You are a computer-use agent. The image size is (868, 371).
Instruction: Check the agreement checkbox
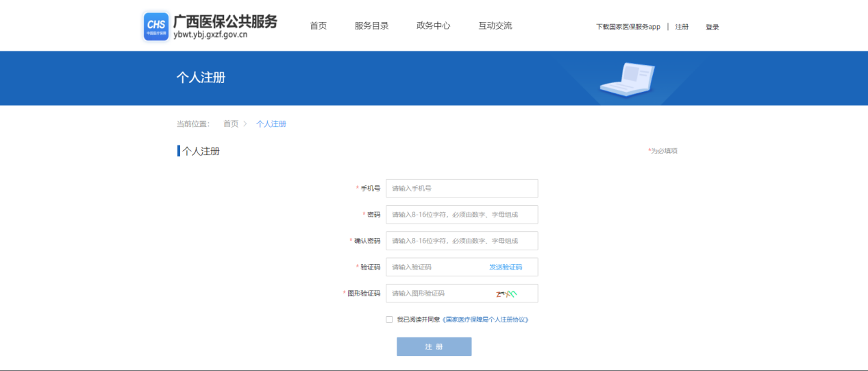pos(389,320)
